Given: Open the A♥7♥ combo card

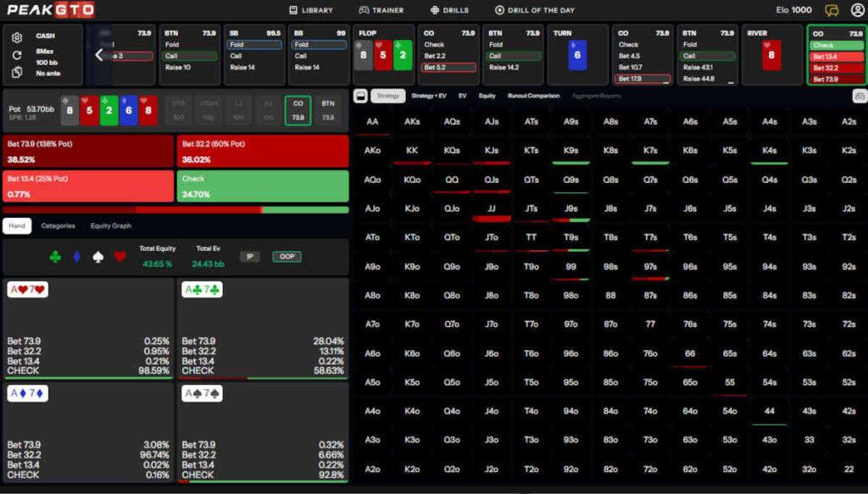Looking at the screenshot, I should [88, 329].
